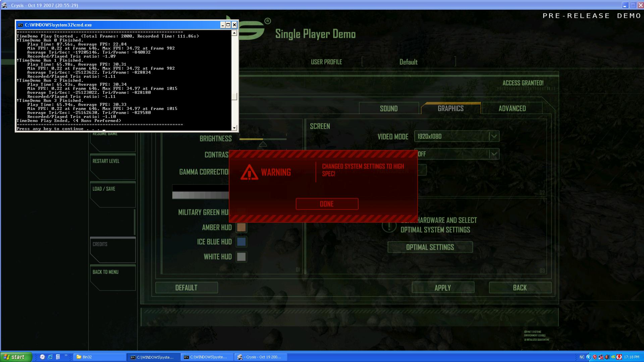Click the 'ACCESS GRANTED!' text
The height and width of the screenshot is (362, 644).
523,83
